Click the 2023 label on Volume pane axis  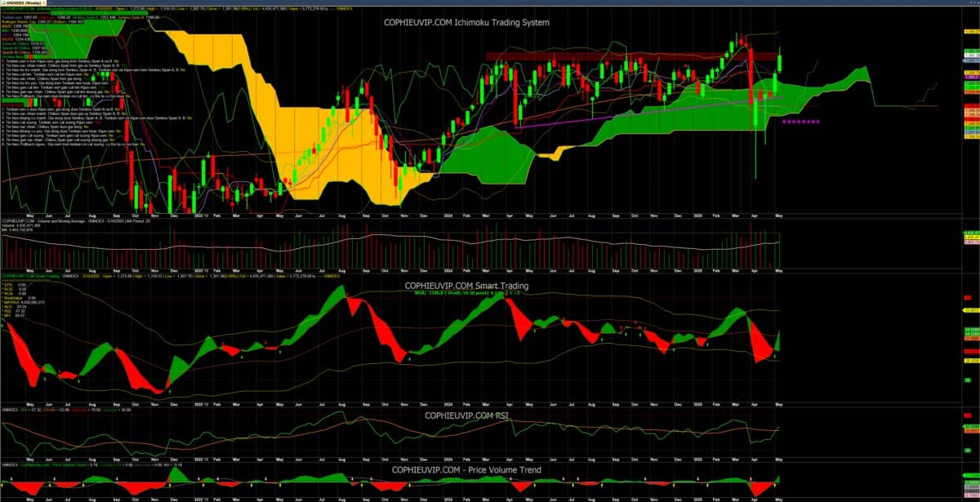[198, 270]
